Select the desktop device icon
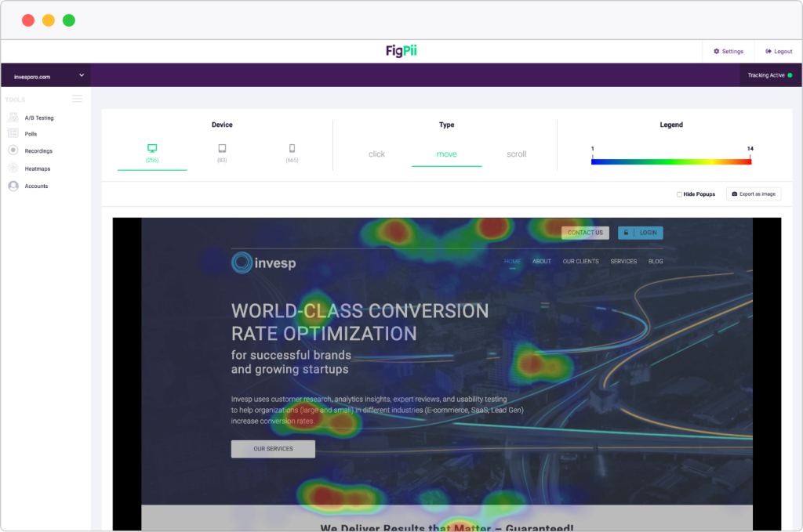 (152, 148)
